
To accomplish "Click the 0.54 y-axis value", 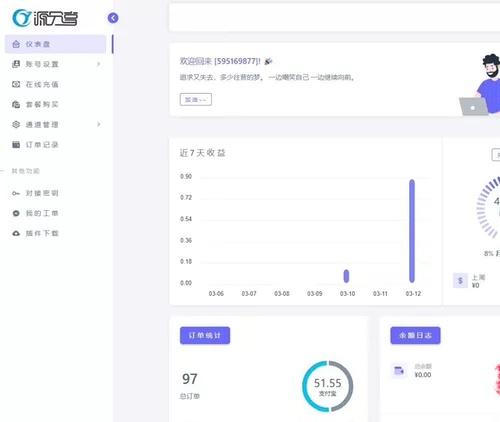I will (186, 219).
